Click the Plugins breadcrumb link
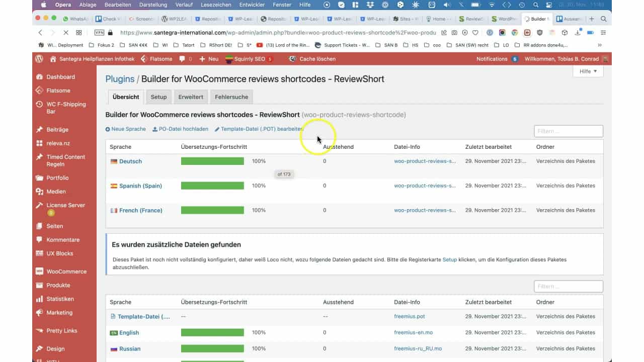644x362 pixels. coord(120,79)
